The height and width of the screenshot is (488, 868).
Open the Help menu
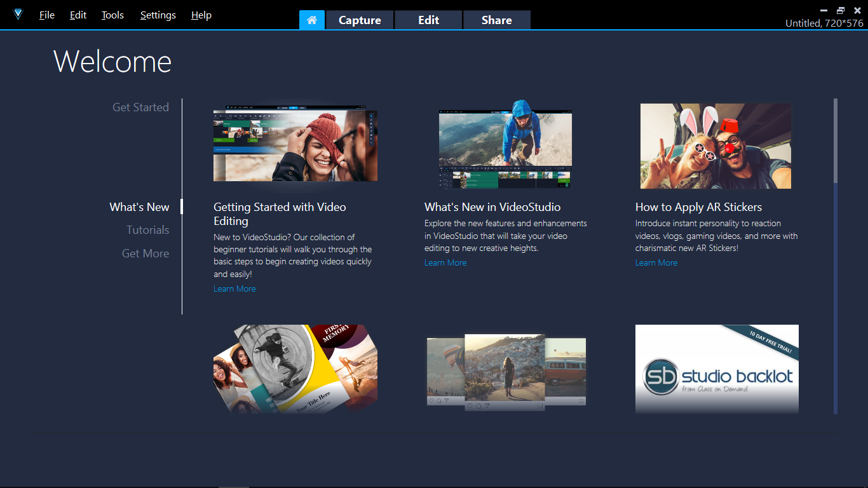[x=201, y=15]
